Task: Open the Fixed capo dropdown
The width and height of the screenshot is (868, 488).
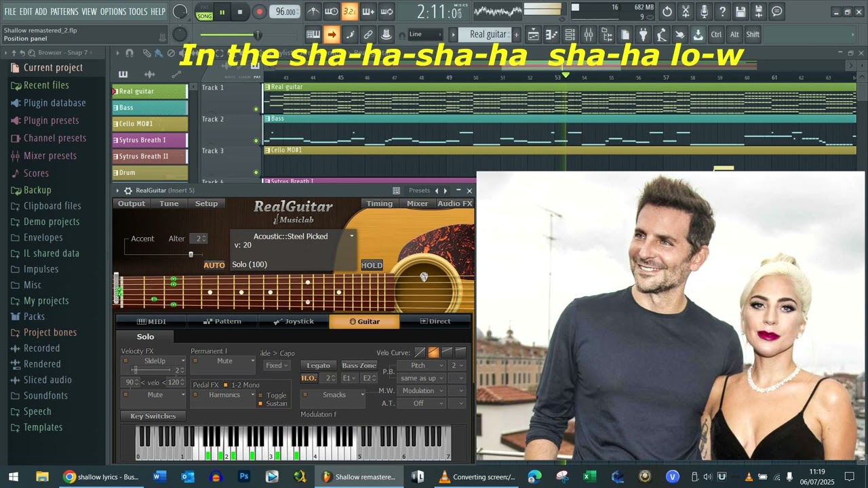Action: pos(277,365)
